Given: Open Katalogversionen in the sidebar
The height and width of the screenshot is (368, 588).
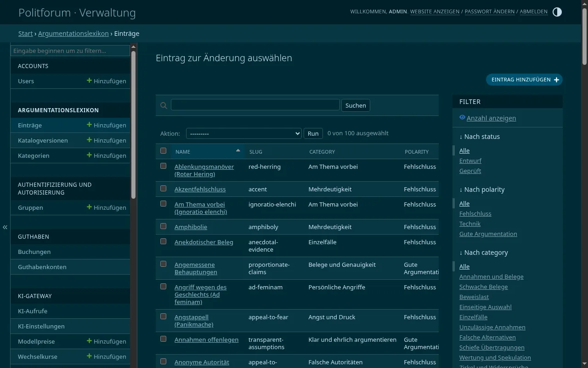Looking at the screenshot, I should point(43,140).
